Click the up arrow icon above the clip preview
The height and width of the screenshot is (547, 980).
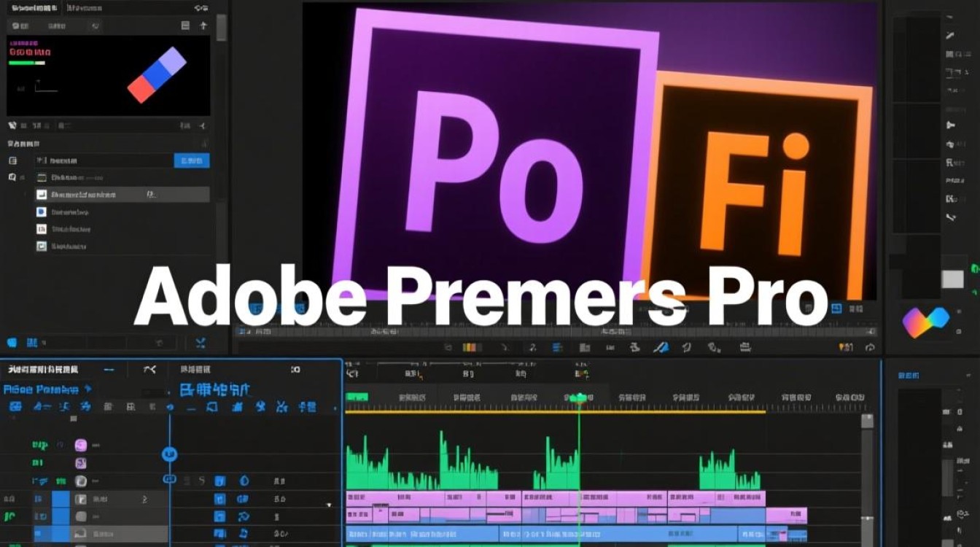click(203, 26)
